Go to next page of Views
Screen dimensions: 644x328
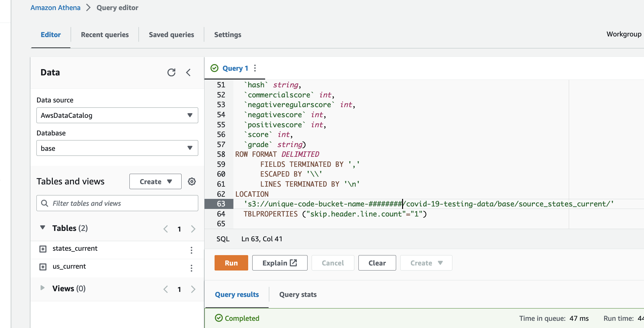pyautogui.click(x=193, y=289)
